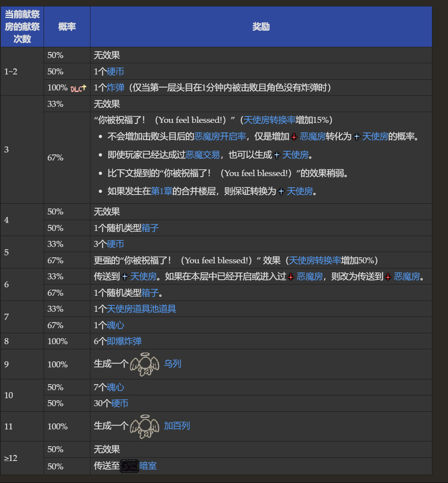This screenshot has width=448, height=483.
Task: Click the devil room icon after '开启或进入过'
Action: point(291,277)
